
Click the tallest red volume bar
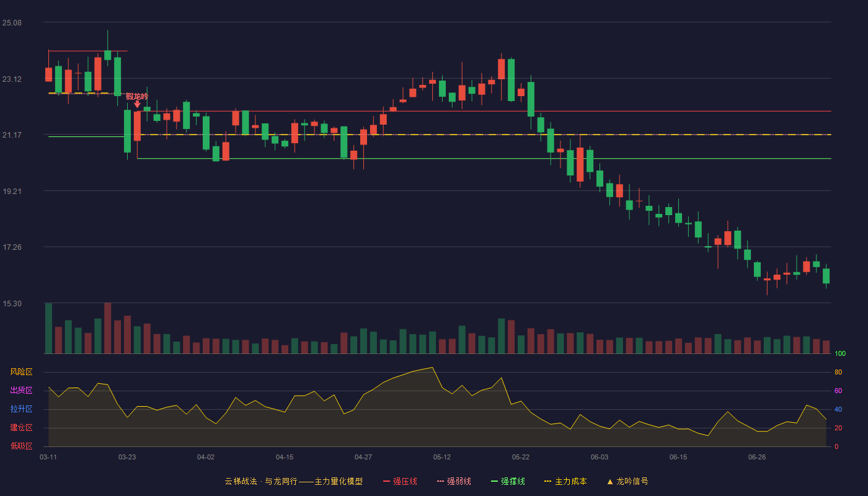coord(107,328)
